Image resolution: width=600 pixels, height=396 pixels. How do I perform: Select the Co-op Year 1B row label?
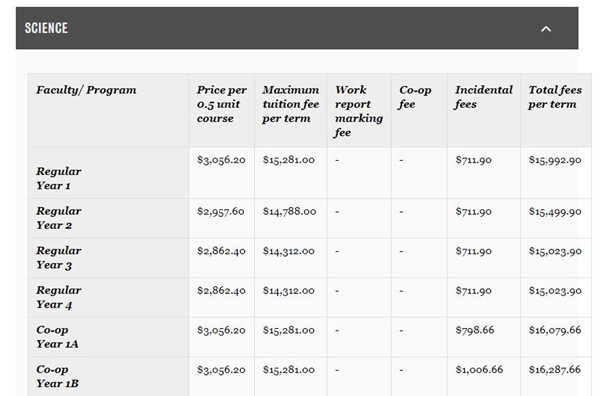pos(57,376)
